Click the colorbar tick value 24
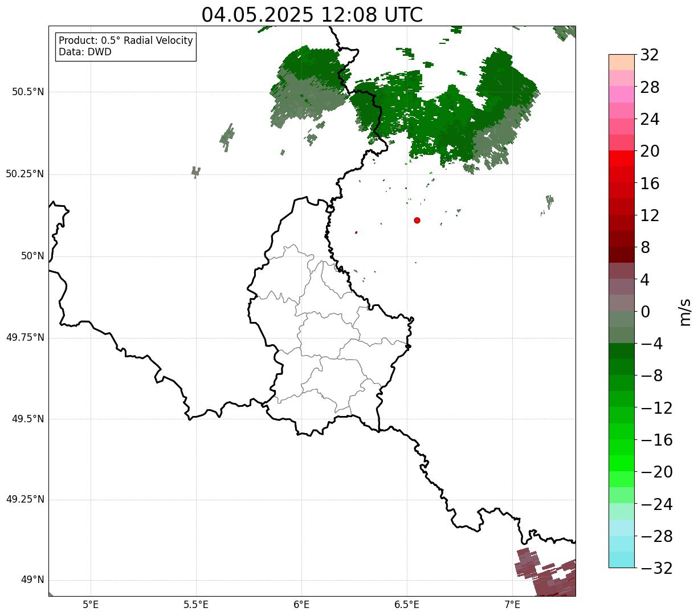The image size is (698, 616). pos(650,119)
